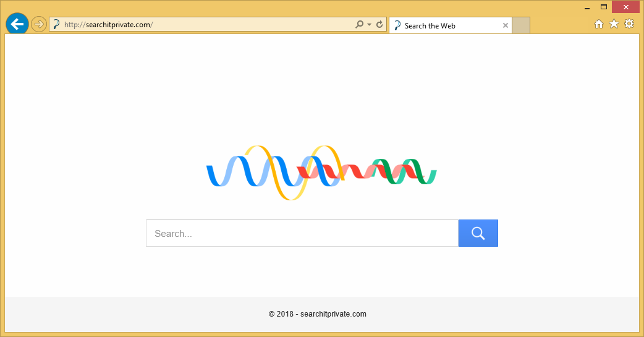This screenshot has height=337, width=644.
Task: Maximize the browser window
Action: [602, 7]
